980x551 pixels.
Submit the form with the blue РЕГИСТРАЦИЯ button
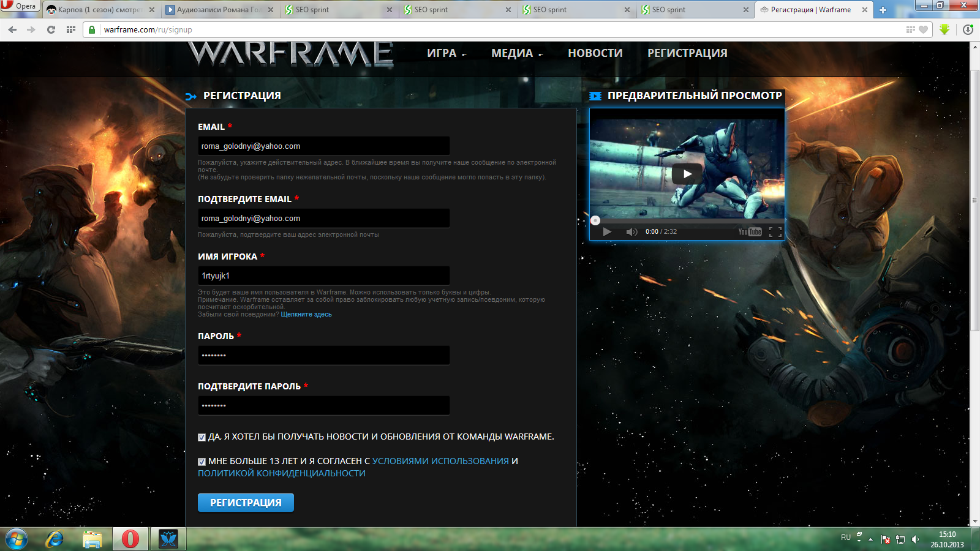click(246, 503)
